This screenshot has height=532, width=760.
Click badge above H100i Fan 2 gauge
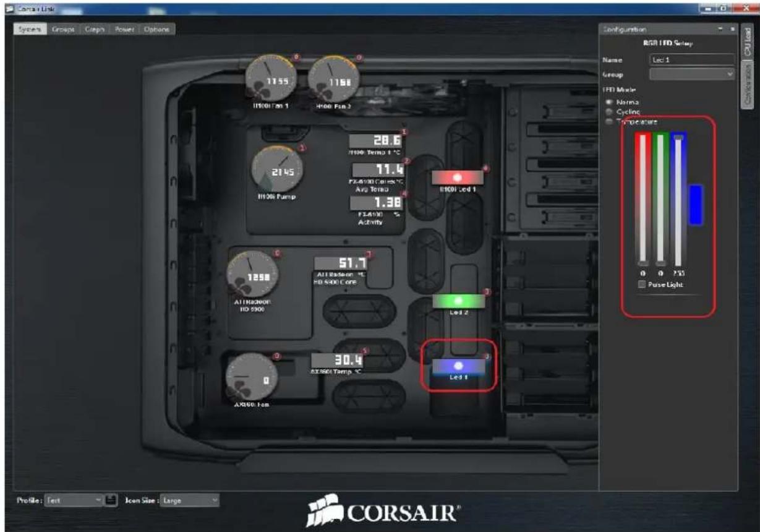tap(359, 58)
